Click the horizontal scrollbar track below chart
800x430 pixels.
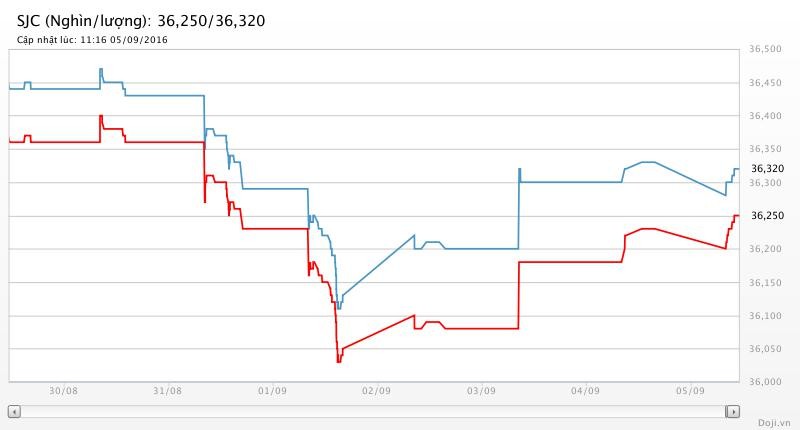click(373, 411)
